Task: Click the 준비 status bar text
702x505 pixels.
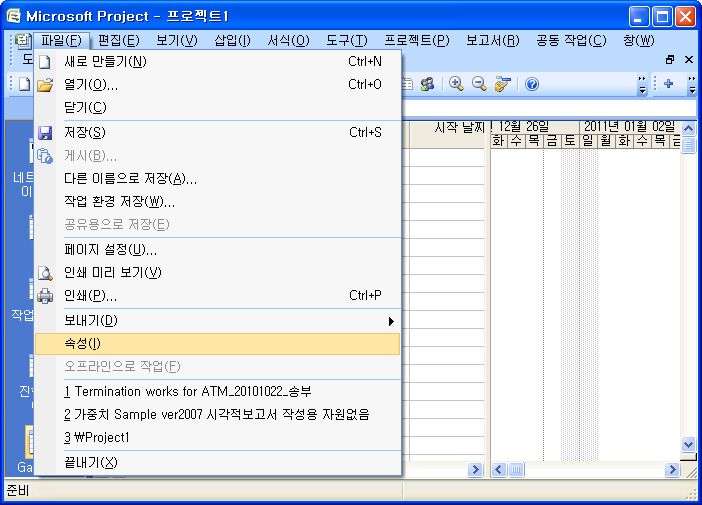Action: pyautogui.click(x=18, y=490)
